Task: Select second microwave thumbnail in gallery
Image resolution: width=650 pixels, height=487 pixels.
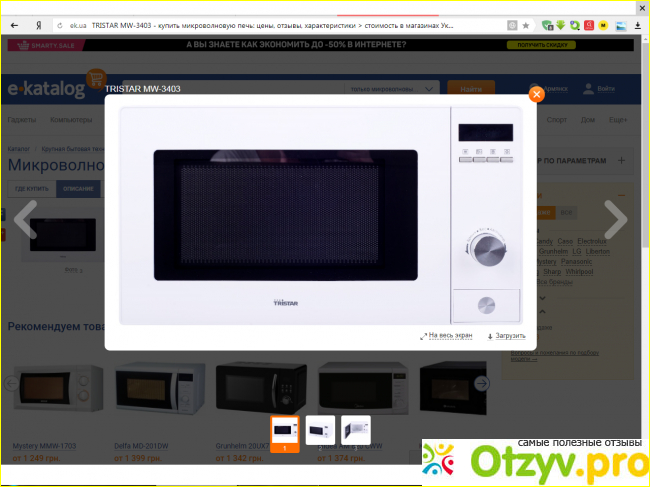Action: (x=320, y=429)
